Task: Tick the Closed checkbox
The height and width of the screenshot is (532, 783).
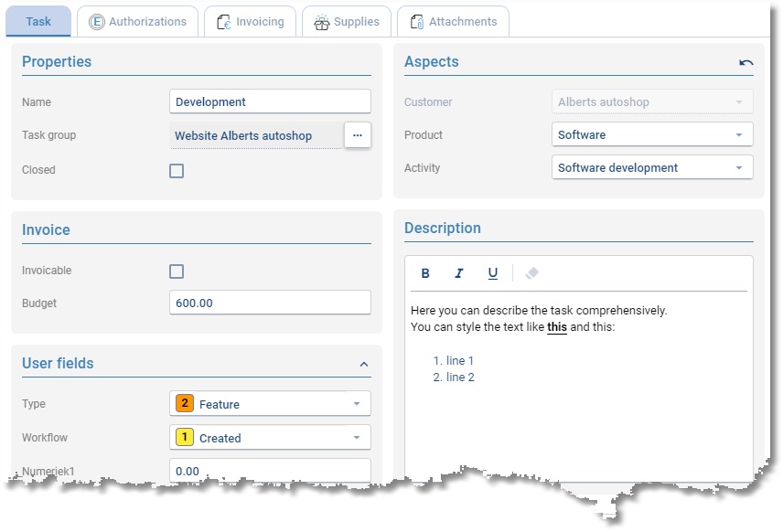Action: tap(177, 171)
